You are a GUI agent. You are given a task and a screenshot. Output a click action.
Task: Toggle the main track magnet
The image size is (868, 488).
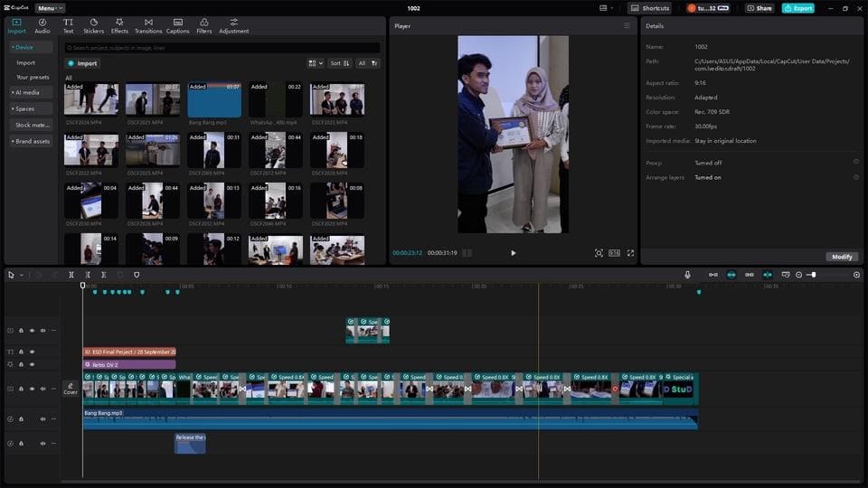pos(713,275)
